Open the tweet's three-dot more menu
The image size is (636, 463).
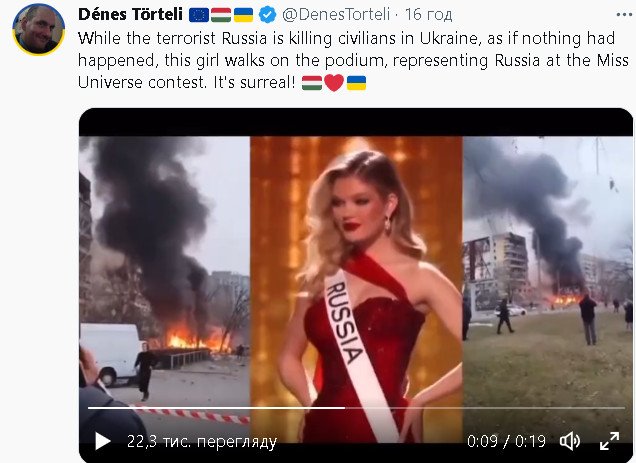click(x=624, y=15)
